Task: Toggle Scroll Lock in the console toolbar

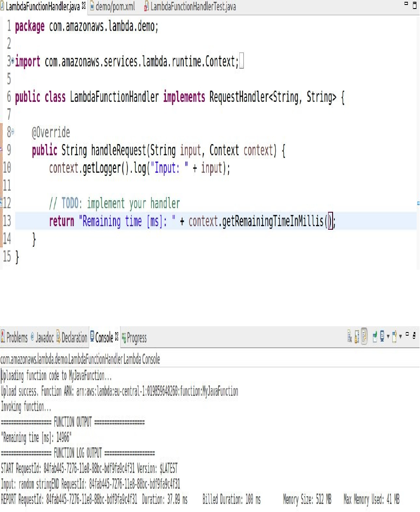Action: (x=357, y=336)
